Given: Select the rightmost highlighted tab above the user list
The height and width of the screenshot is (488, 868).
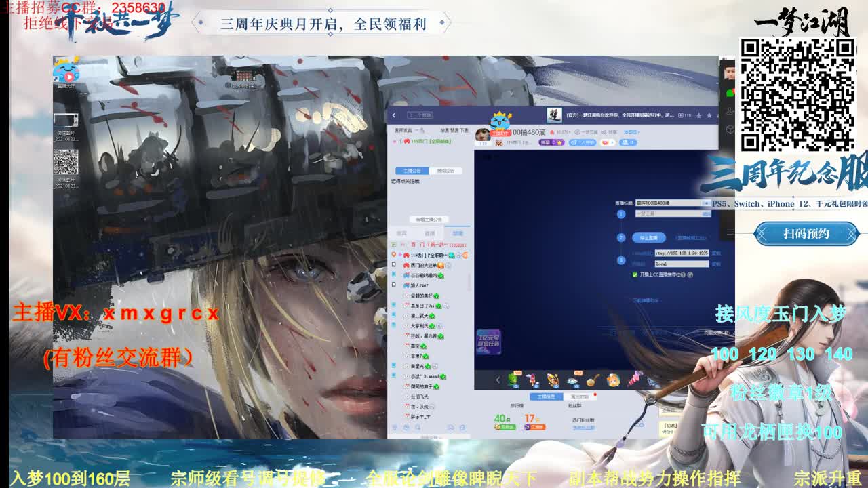Looking at the screenshot, I should (458, 233).
